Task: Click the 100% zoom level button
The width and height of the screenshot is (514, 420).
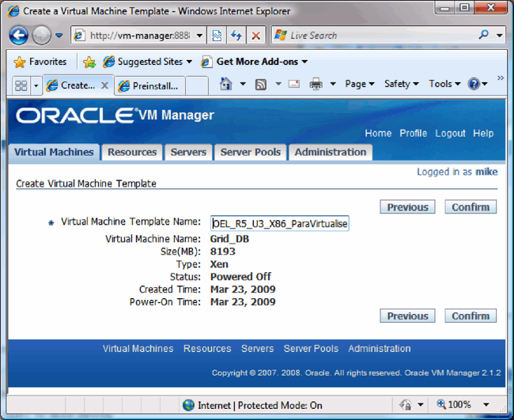Action: click(454, 405)
